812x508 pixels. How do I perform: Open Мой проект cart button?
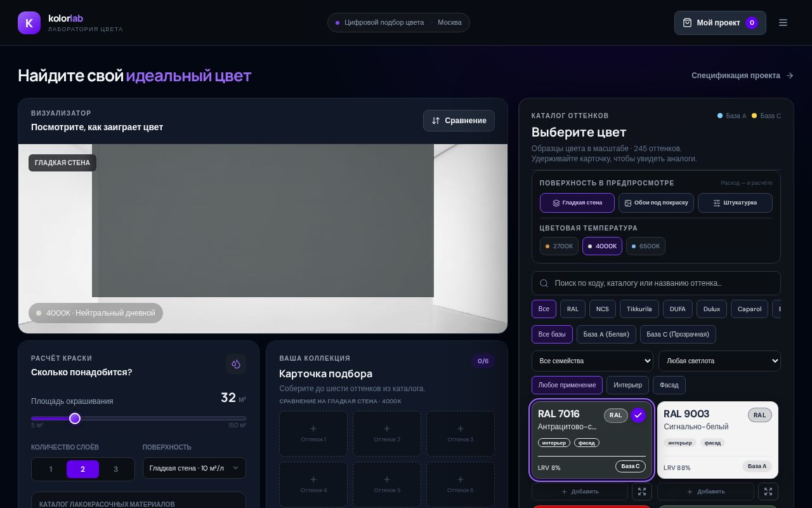tap(720, 23)
